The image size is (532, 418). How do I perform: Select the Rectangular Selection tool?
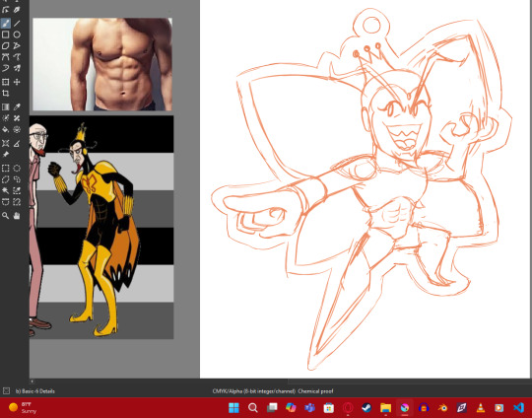pos(6,168)
